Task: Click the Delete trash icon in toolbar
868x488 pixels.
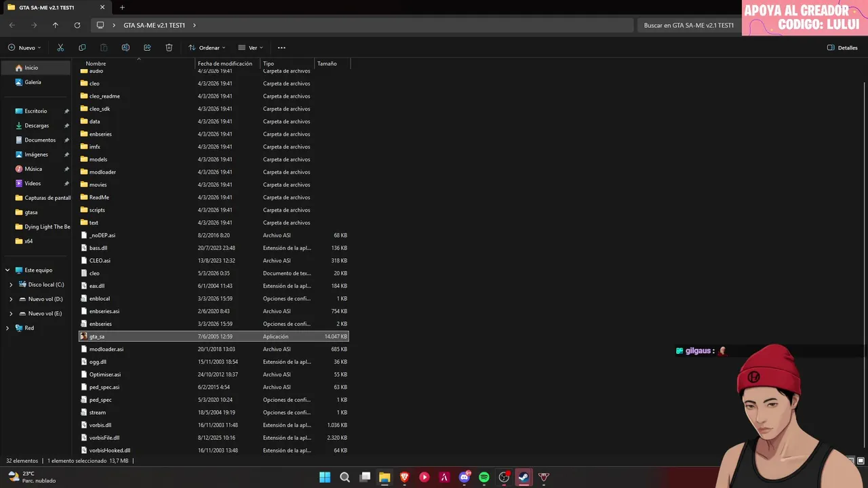Action: click(x=169, y=47)
